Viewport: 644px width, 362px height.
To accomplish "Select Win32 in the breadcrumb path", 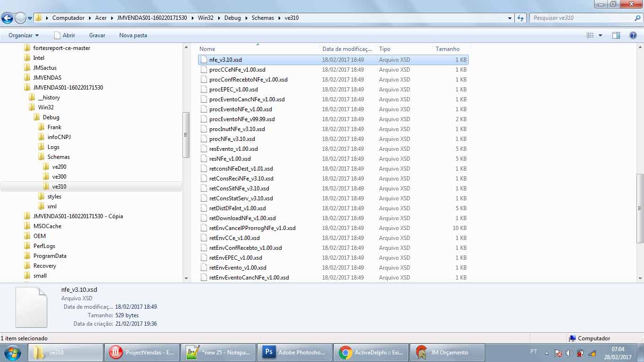I will [206, 18].
